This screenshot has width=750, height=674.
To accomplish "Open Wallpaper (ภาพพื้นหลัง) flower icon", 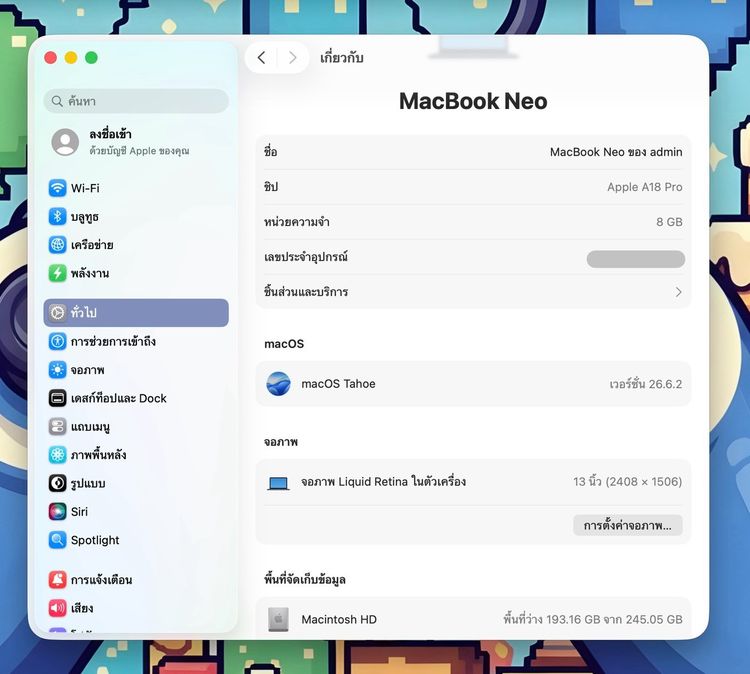I will [x=57, y=454].
